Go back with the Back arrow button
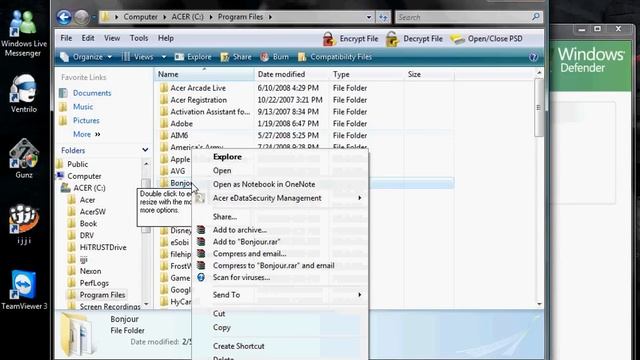The width and height of the screenshot is (640, 360). (x=64, y=17)
